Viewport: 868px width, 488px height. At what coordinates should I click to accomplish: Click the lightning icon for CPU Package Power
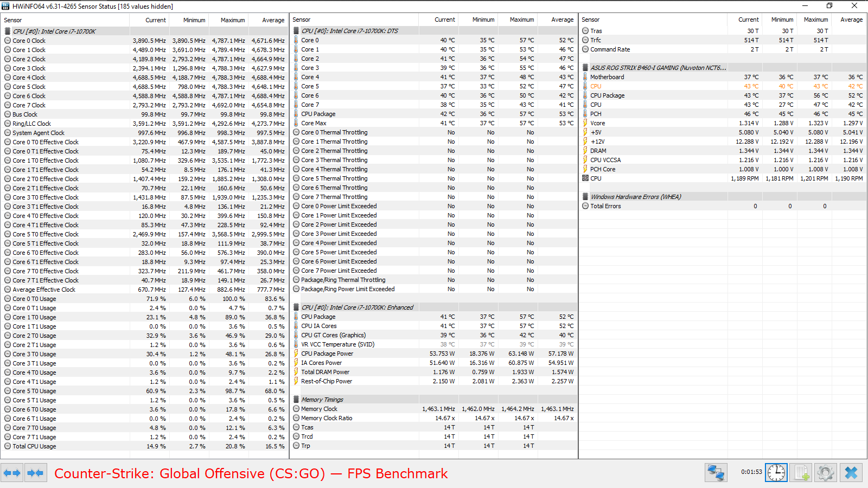(x=296, y=354)
